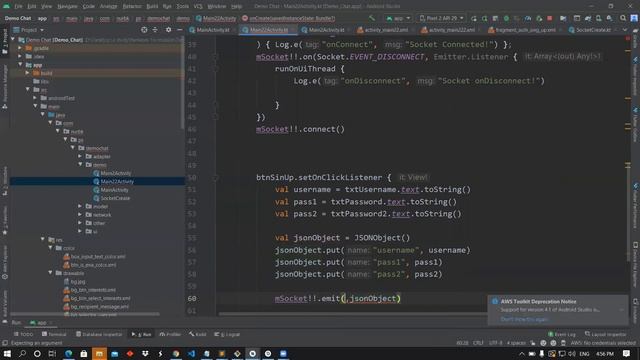The height and width of the screenshot is (360, 640).
Task: Click 'Don't show this again' link
Action: point(524,319)
